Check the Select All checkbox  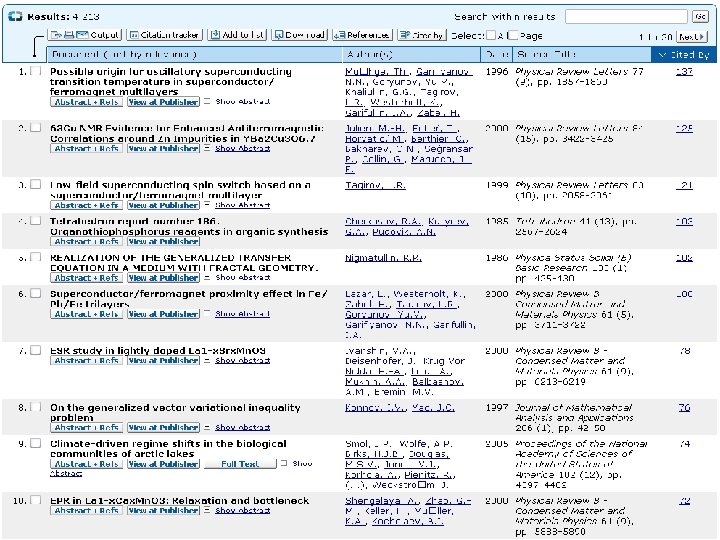point(491,35)
